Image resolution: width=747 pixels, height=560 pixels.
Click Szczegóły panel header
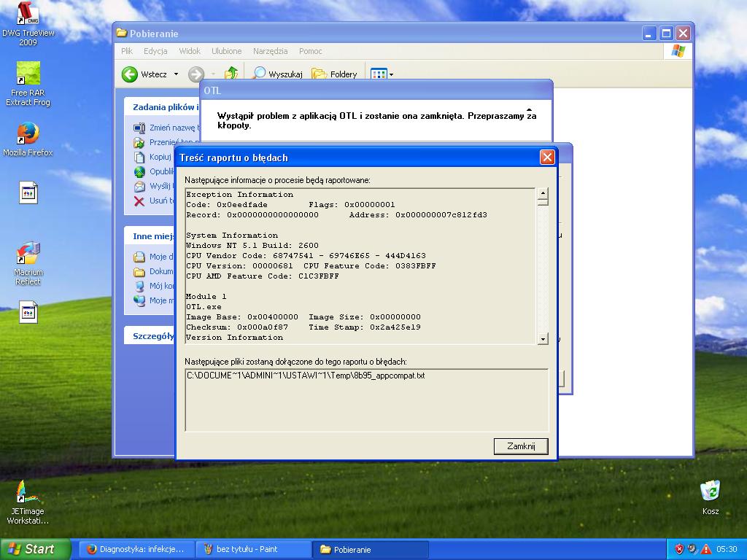150,335
